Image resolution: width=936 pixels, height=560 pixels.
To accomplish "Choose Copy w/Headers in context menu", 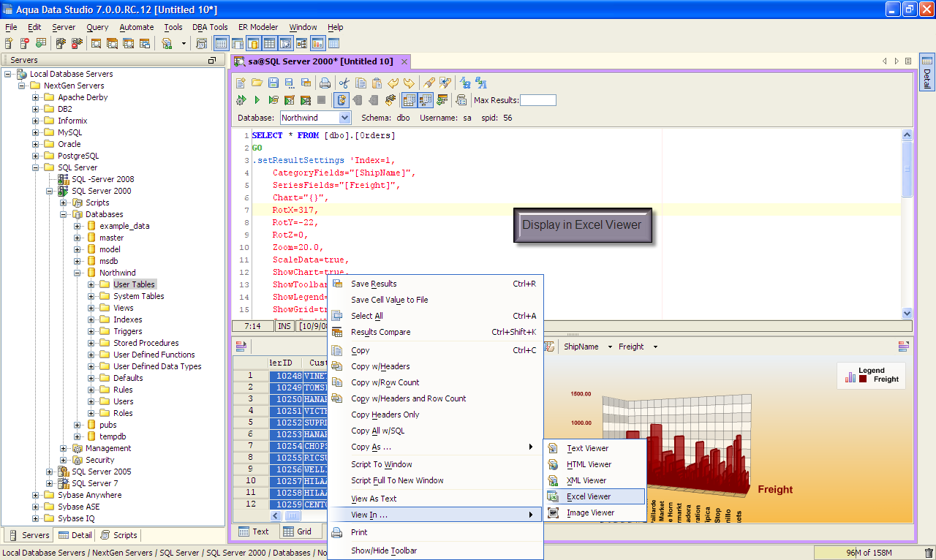I will click(x=380, y=366).
